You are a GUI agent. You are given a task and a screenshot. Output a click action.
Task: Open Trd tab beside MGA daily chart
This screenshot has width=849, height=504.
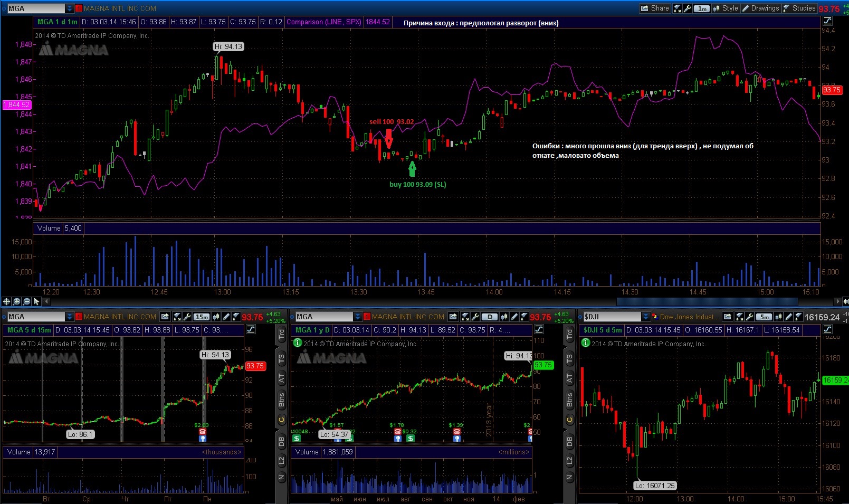click(569, 334)
